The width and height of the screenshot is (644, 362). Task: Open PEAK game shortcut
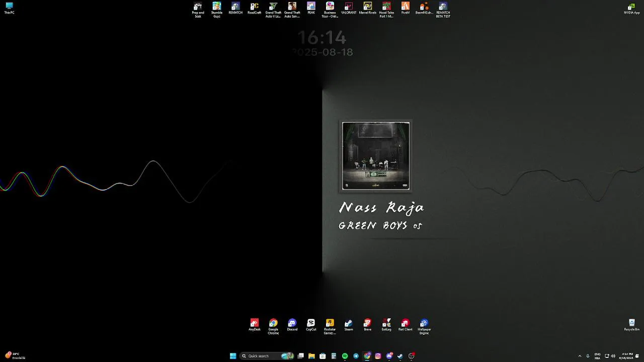tap(311, 8)
